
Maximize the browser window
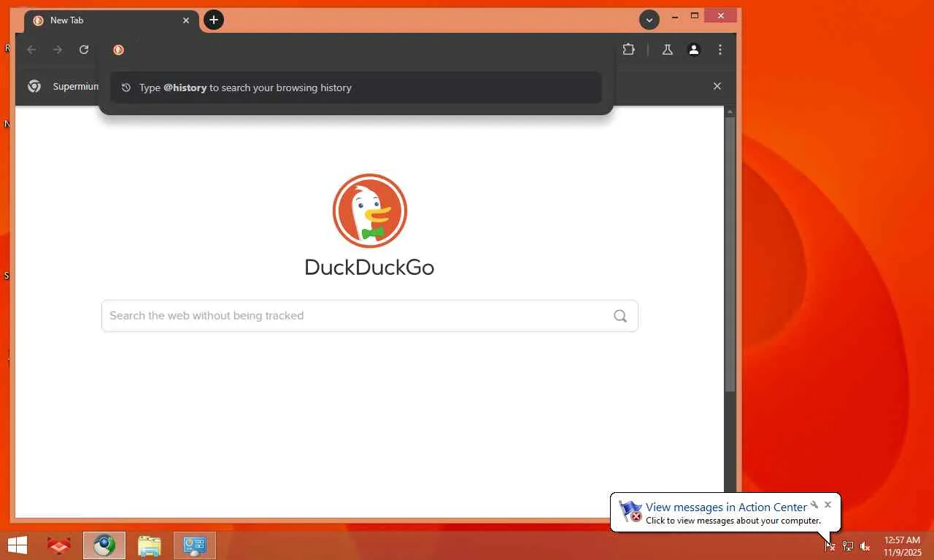click(x=695, y=16)
